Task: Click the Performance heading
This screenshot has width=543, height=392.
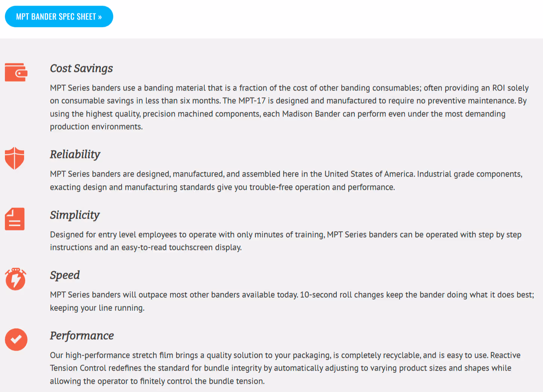Action: pos(82,336)
